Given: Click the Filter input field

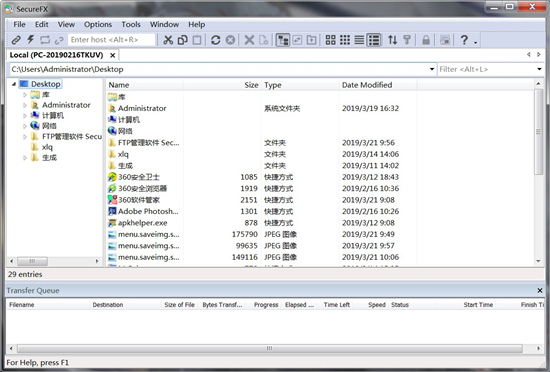Looking at the screenshot, I should coord(487,69).
